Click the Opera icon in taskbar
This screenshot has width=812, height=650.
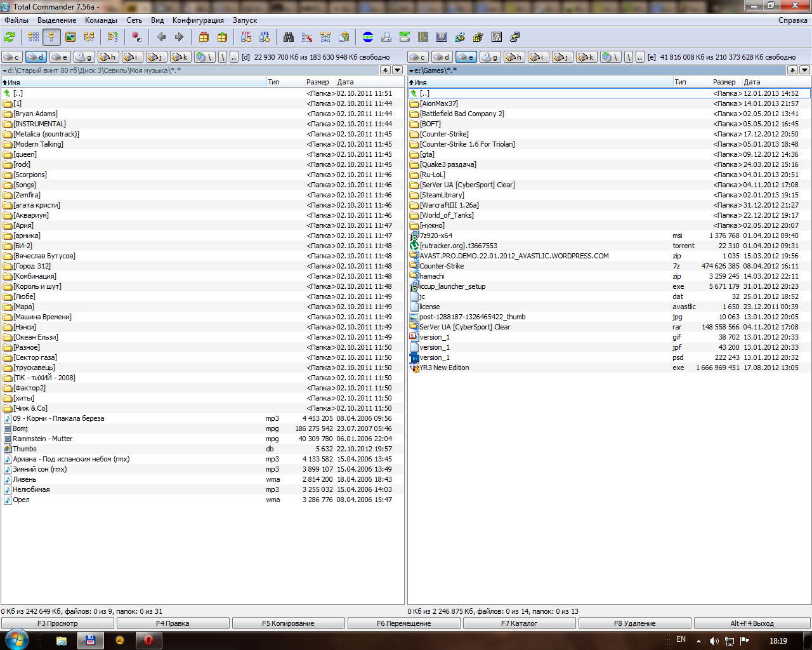[x=148, y=640]
